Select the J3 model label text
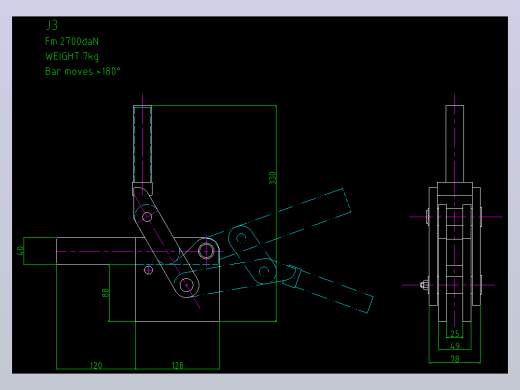Image resolution: width=520 pixels, height=390 pixels. (52, 25)
